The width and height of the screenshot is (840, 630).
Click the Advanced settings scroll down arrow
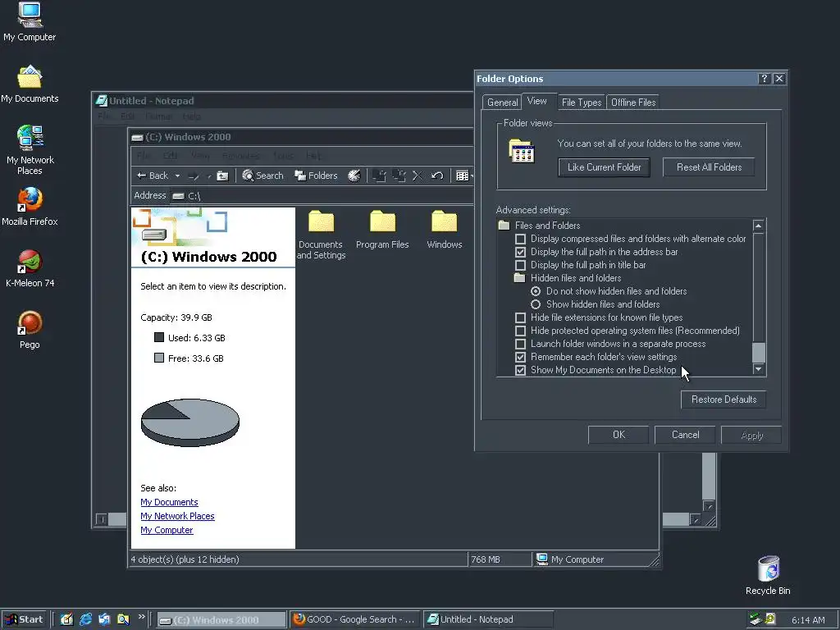tap(758, 369)
